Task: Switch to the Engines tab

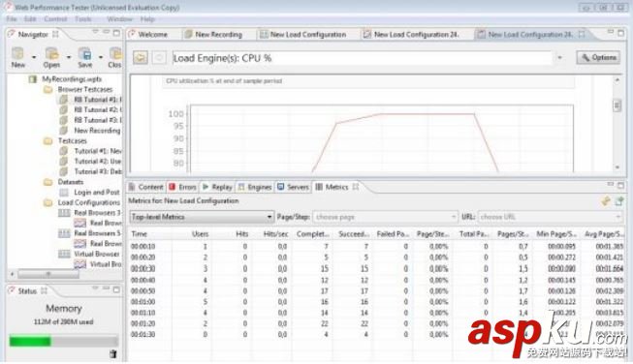Action: (255, 187)
